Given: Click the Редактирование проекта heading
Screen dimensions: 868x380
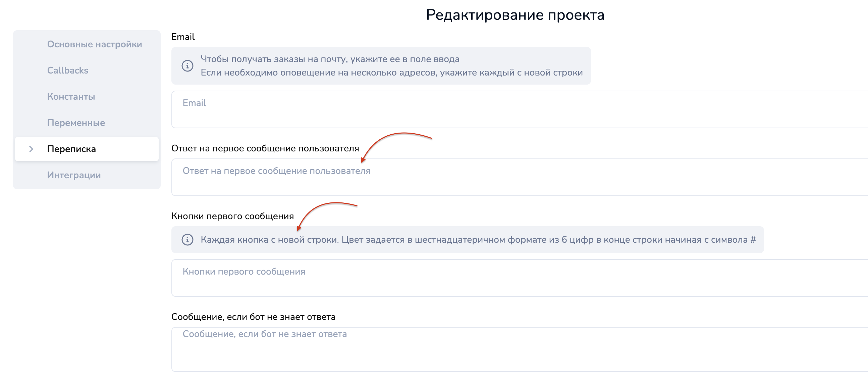Looking at the screenshot, I should [515, 15].
